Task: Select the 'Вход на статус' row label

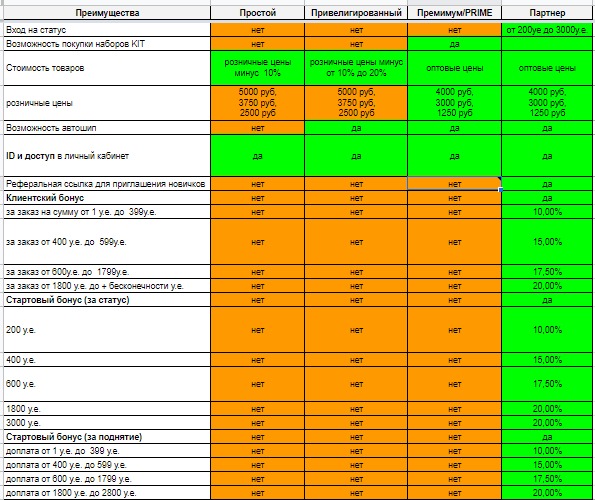Action: click(107, 30)
